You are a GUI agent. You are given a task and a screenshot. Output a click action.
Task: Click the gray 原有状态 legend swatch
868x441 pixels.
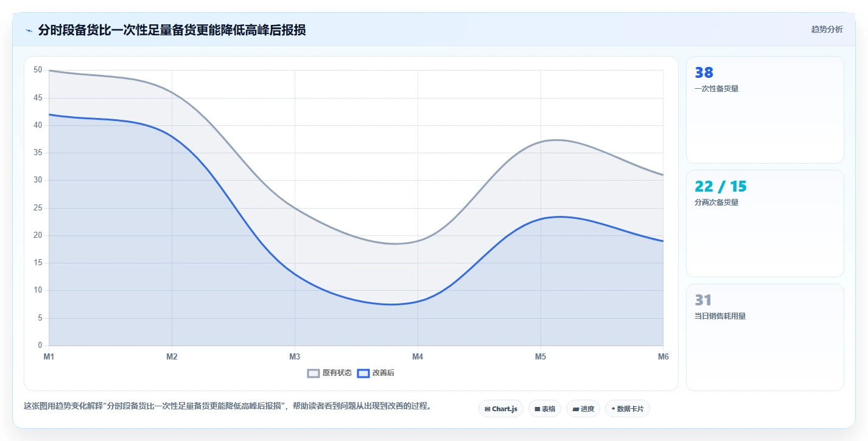coord(313,373)
